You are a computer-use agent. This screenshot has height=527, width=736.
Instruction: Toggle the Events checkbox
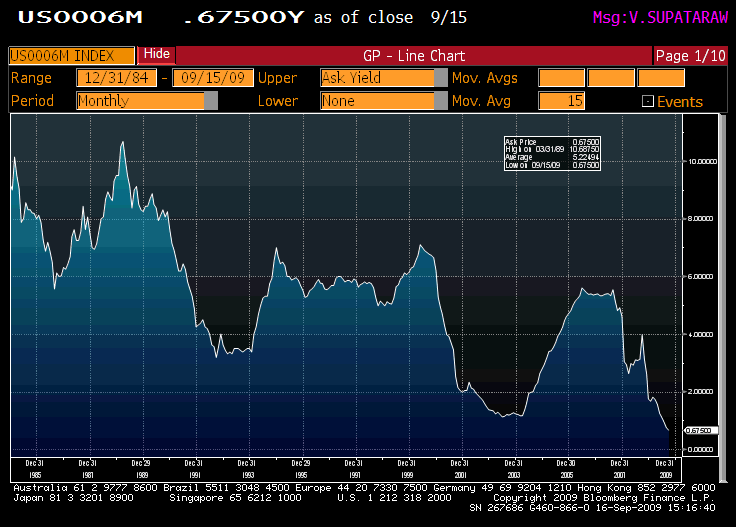coord(647,101)
